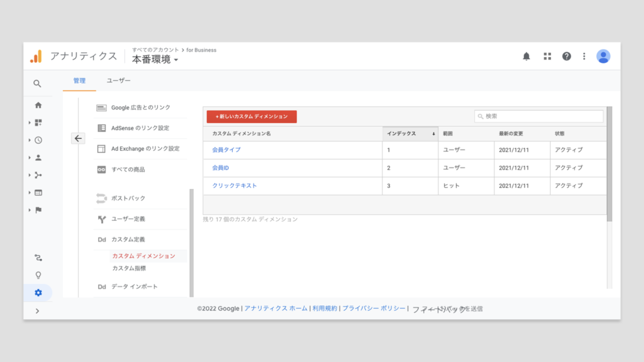Click 新しいカスタム ディメンション button

coord(252,117)
